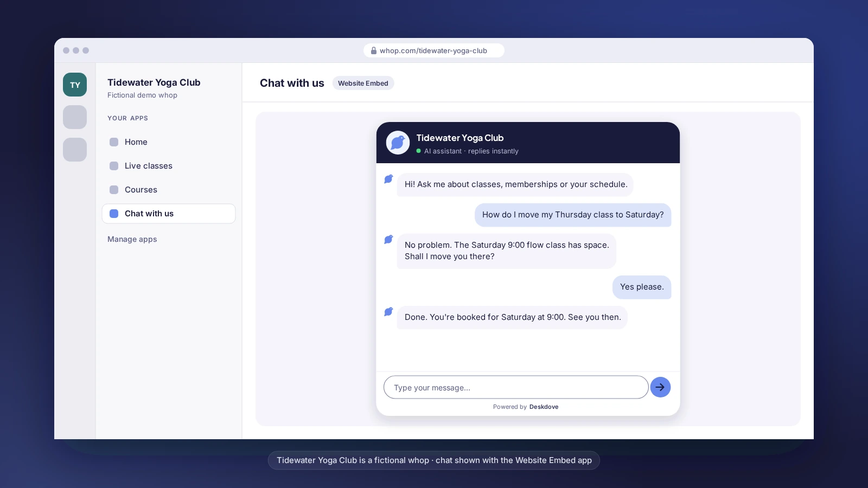Click the 'YOUR APPS' section label
The width and height of the screenshot is (868, 488).
coord(127,118)
